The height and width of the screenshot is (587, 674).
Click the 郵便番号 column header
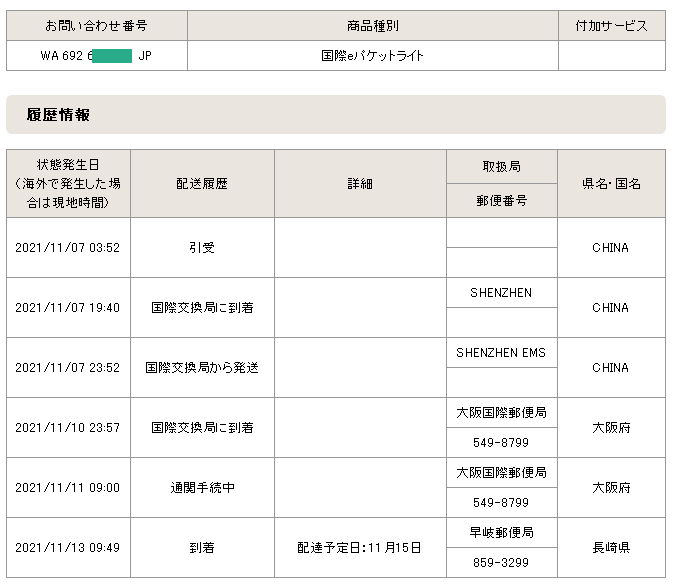[502, 200]
